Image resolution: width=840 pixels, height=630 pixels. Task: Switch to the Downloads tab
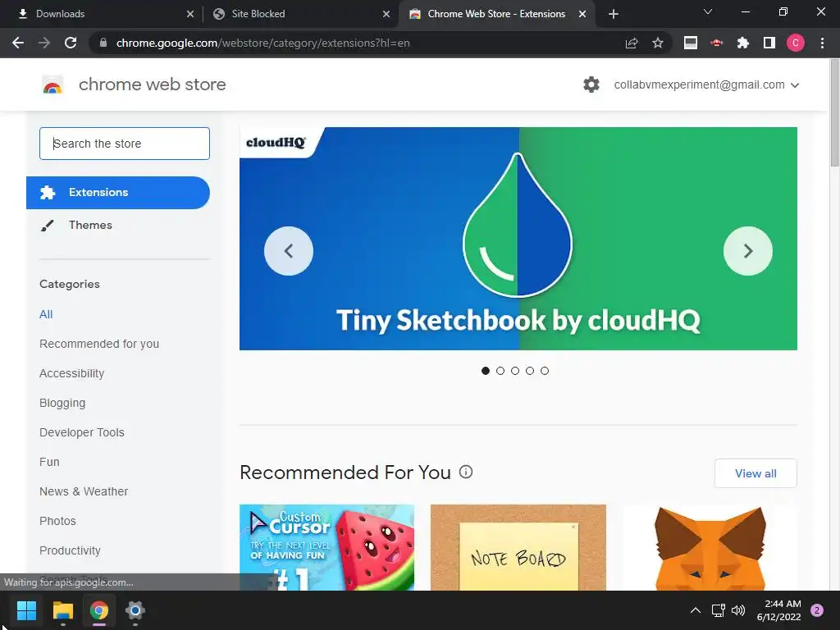click(x=102, y=14)
